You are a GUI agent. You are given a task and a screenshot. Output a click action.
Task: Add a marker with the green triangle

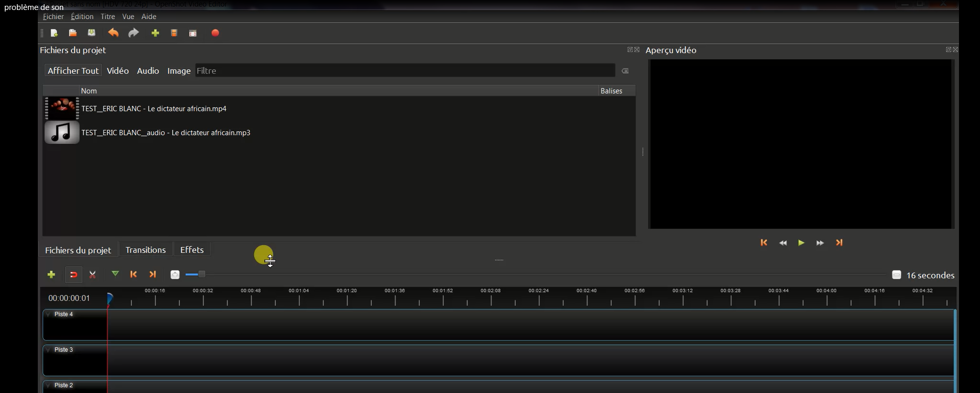coord(115,274)
